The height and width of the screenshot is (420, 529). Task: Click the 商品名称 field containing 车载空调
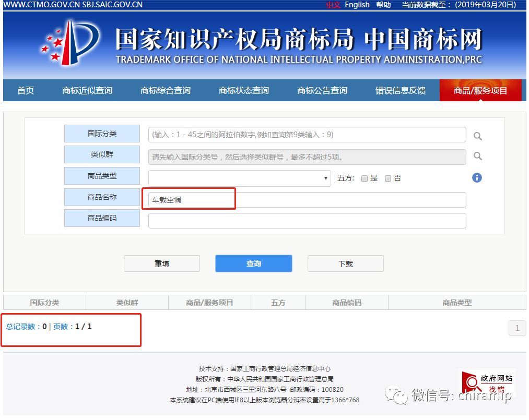coord(307,200)
